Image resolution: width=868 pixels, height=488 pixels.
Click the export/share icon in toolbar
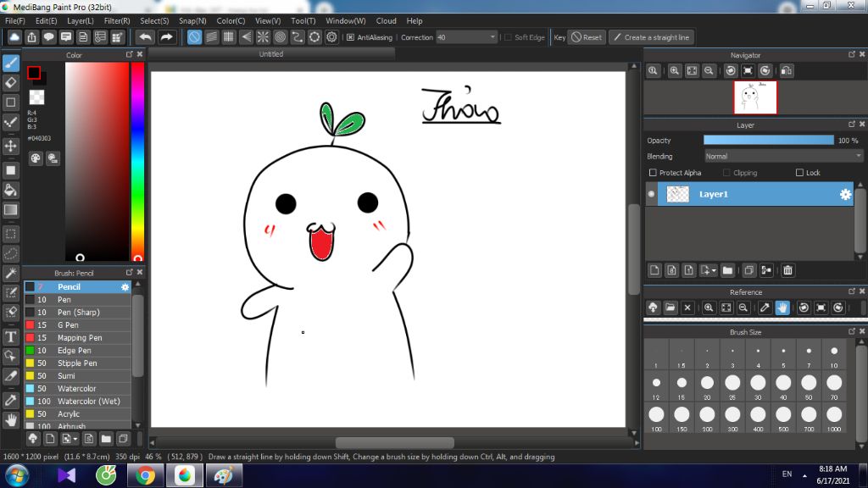pos(31,37)
